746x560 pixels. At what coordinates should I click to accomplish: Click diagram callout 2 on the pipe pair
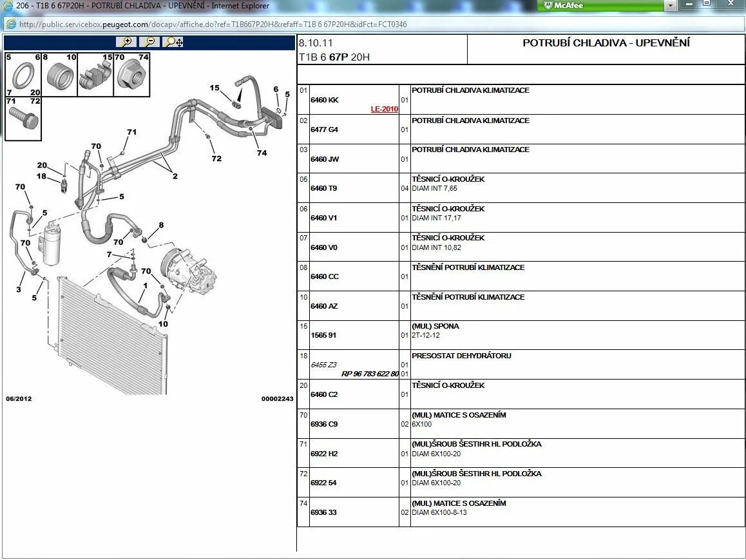(175, 176)
